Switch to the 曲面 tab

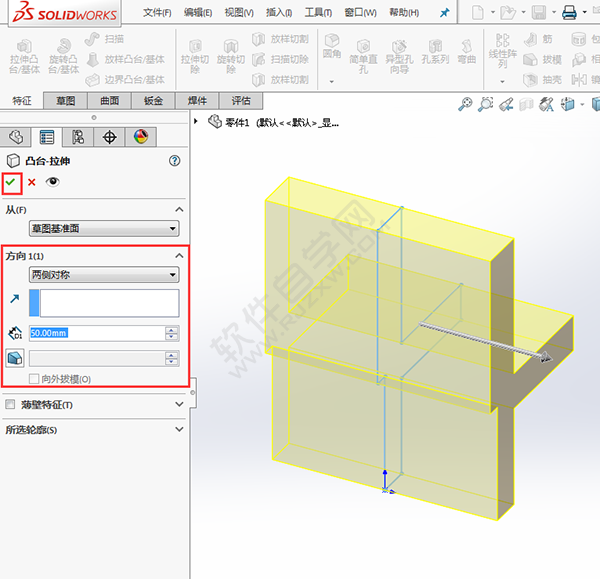[109, 101]
